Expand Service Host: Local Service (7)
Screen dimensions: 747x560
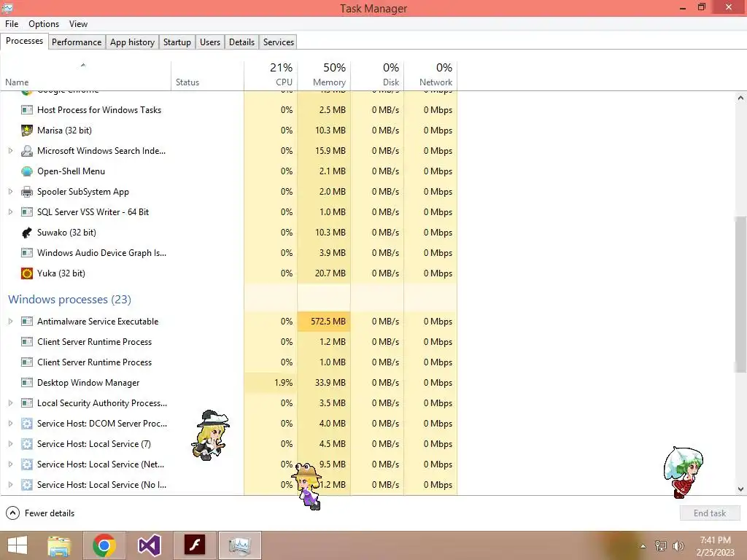point(10,444)
